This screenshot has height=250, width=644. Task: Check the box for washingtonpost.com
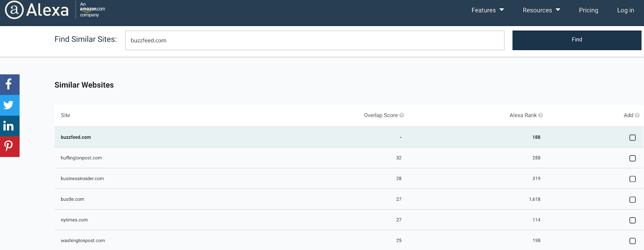tap(632, 241)
